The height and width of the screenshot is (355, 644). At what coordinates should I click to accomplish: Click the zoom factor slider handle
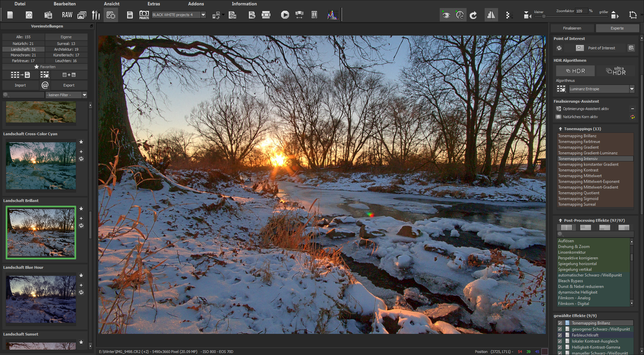tap(544, 16)
